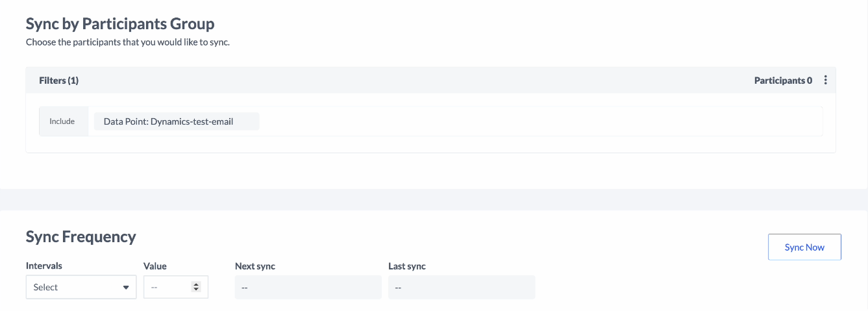Click the Next sync label

point(260,266)
